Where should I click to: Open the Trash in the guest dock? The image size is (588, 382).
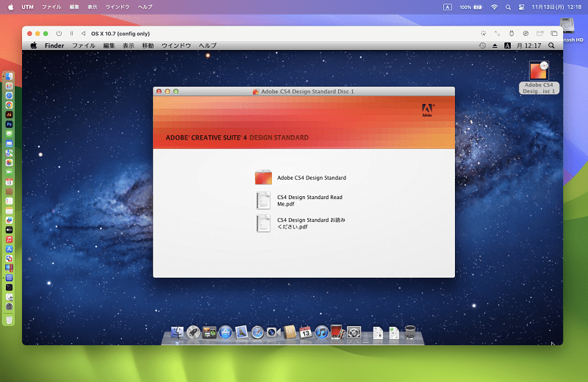point(410,332)
